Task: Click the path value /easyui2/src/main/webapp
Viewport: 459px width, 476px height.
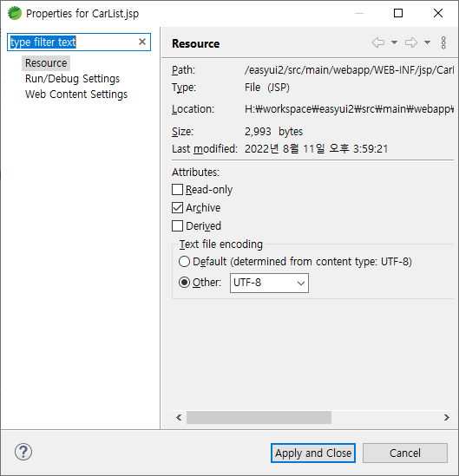Action: pos(349,70)
